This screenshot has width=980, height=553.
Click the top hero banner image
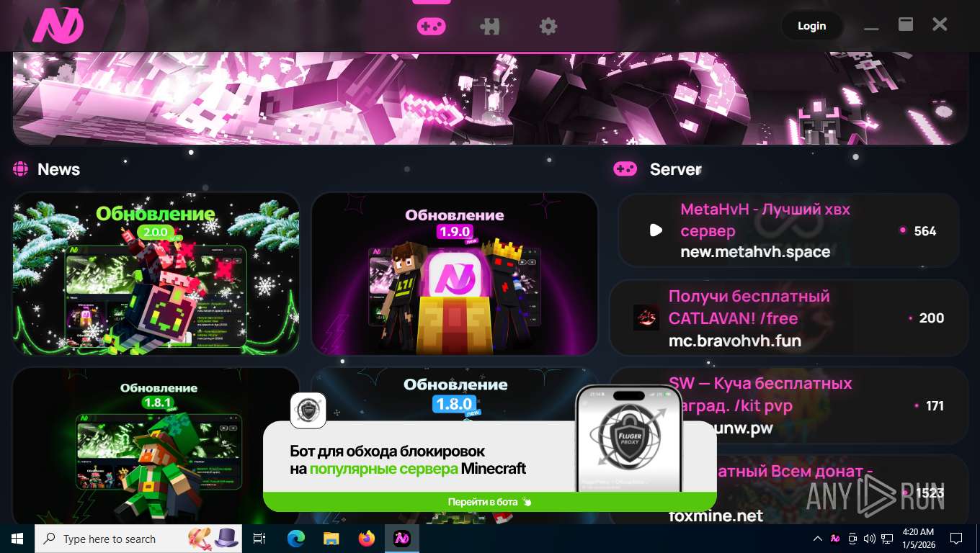point(490,98)
